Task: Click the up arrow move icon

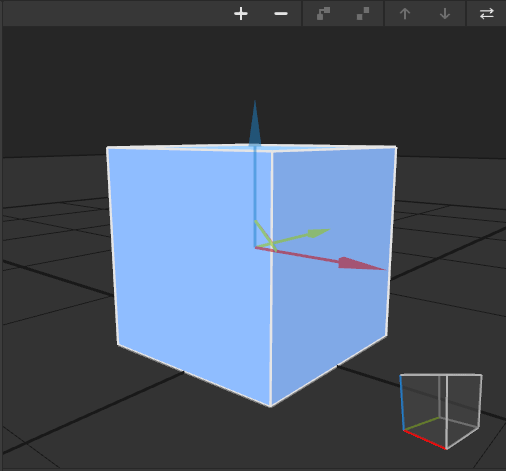Action: point(405,14)
